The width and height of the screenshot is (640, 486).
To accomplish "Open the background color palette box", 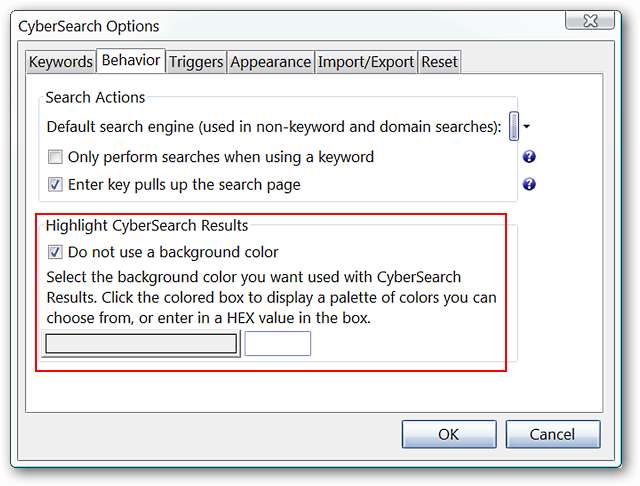I will click(x=141, y=344).
